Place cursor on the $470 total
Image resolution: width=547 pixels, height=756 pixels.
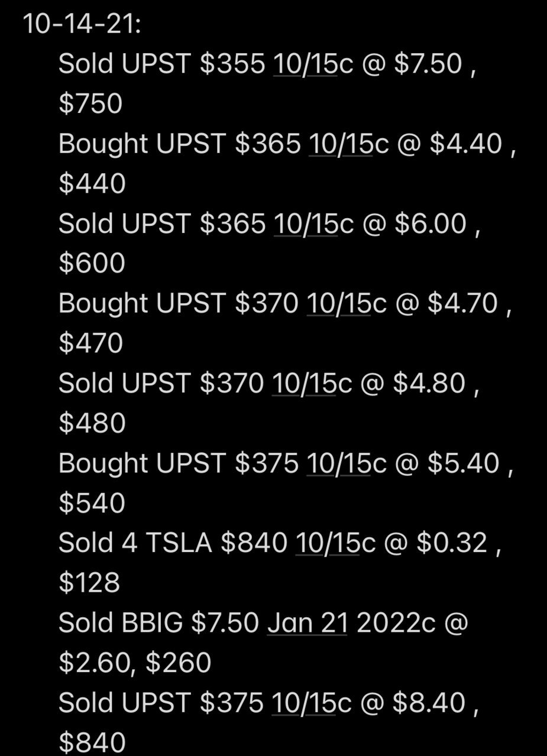(x=91, y=343)
